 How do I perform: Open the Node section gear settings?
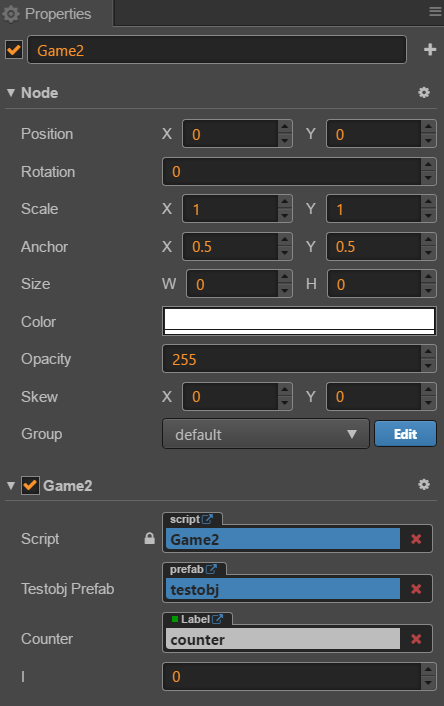tap(424, 93)
